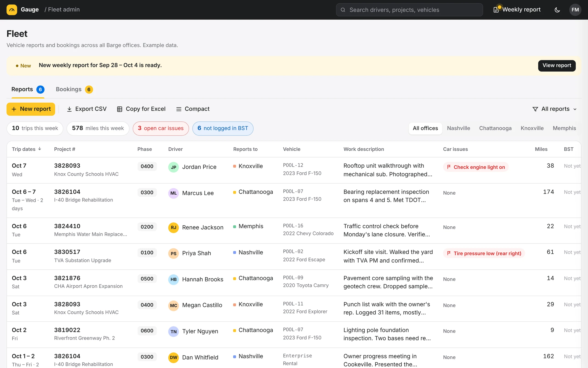The image size is (588, 368).
Task: Click the plus icon on New report
Action: coord(14,109)
